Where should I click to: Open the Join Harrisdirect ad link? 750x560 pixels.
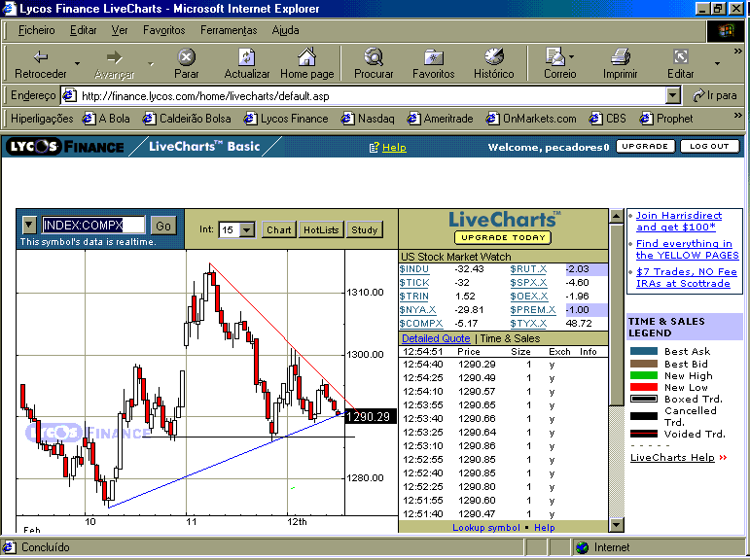click(x=679, y=221)
